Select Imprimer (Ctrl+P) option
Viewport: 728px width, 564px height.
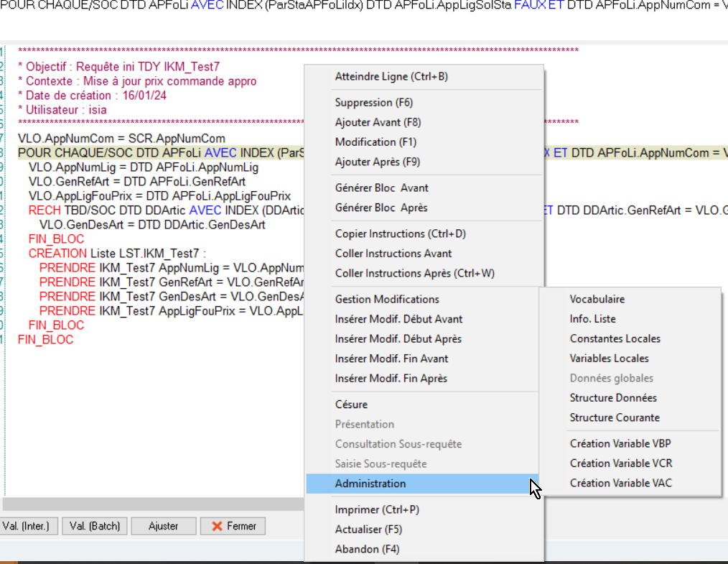pyautogui.click(x=377, y=509)
